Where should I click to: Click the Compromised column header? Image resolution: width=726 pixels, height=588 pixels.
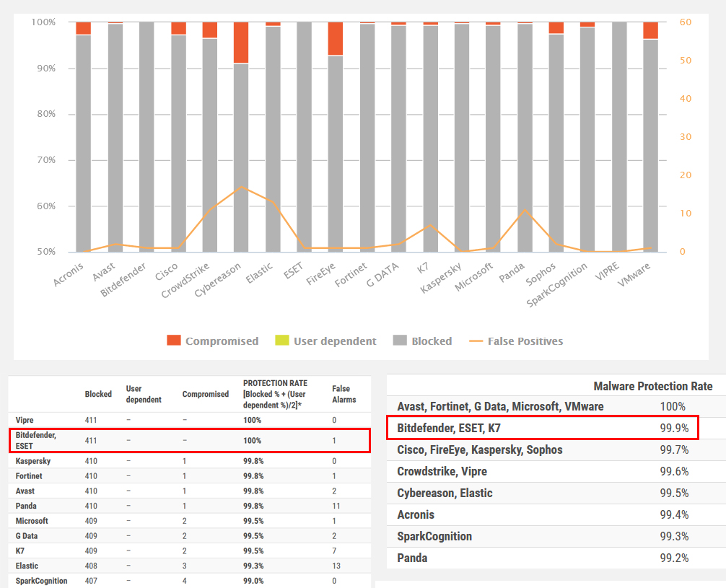click(x=206, y=394)
